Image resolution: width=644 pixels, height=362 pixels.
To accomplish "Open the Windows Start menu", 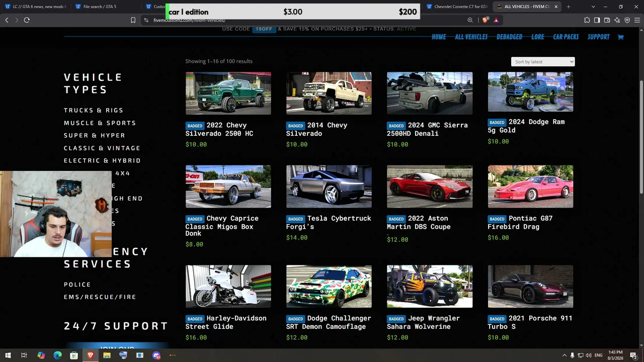I will pos(8,355).
